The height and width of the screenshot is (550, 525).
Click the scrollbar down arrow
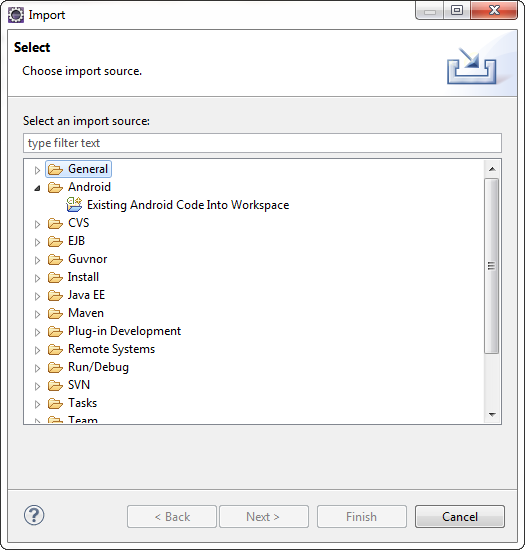[x=492, y=415]
